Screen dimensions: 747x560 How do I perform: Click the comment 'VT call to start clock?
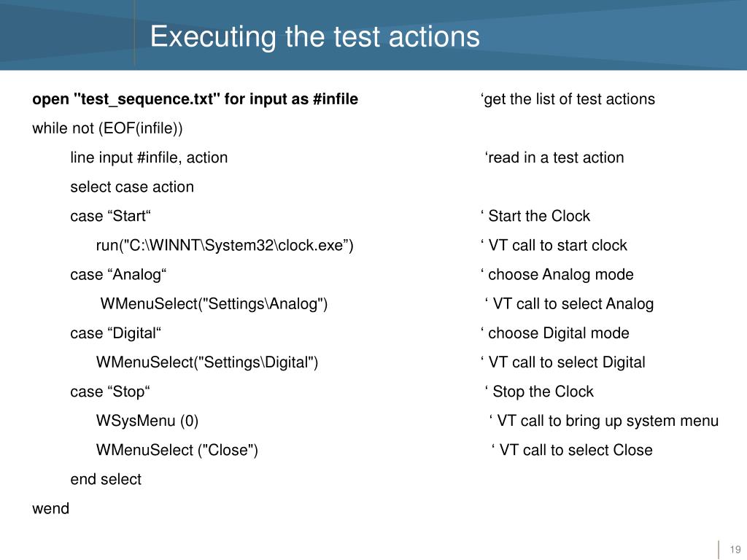point(554,246)
